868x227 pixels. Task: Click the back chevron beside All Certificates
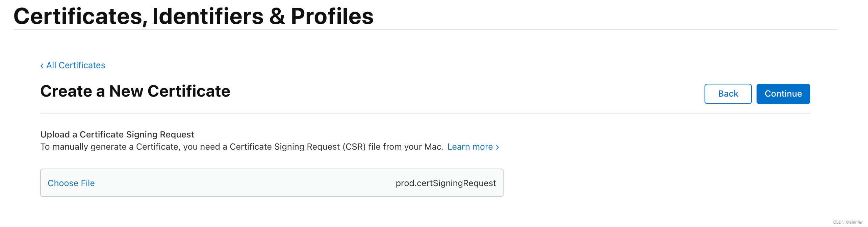42,66
